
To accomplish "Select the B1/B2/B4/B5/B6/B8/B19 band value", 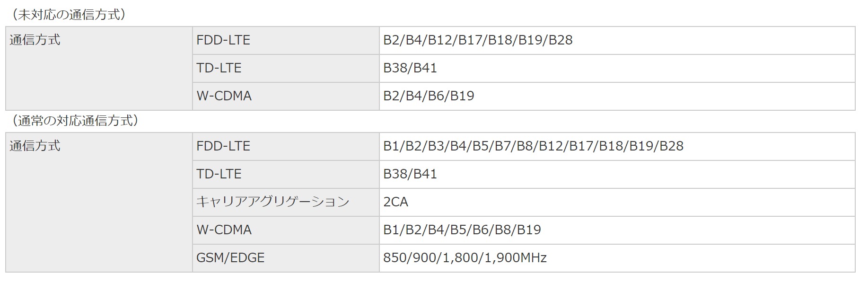I will click(462, 230).
